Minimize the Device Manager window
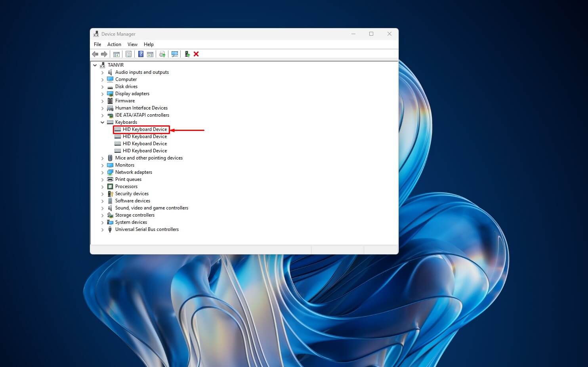Viewport: 588px width, 367px height. [353, 34]
